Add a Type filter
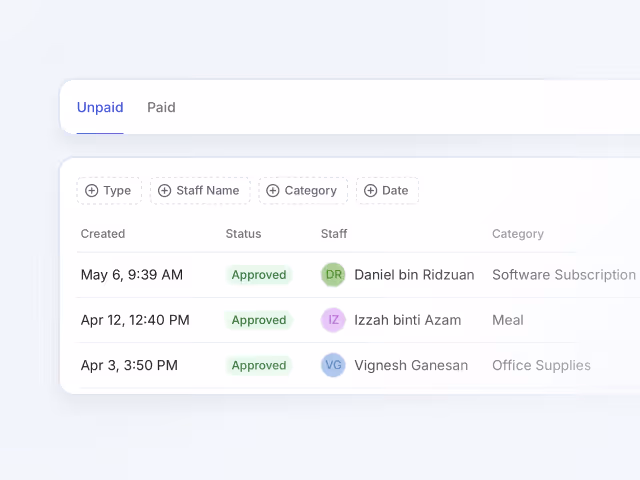 [x=109, y=191]
